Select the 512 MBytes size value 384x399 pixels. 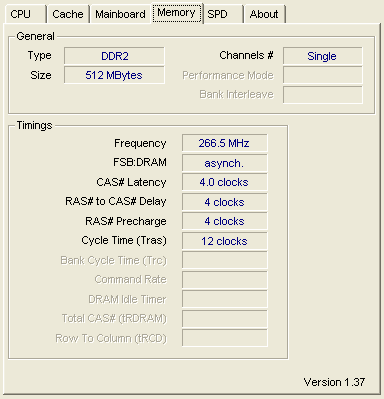[x=114, y=75]
